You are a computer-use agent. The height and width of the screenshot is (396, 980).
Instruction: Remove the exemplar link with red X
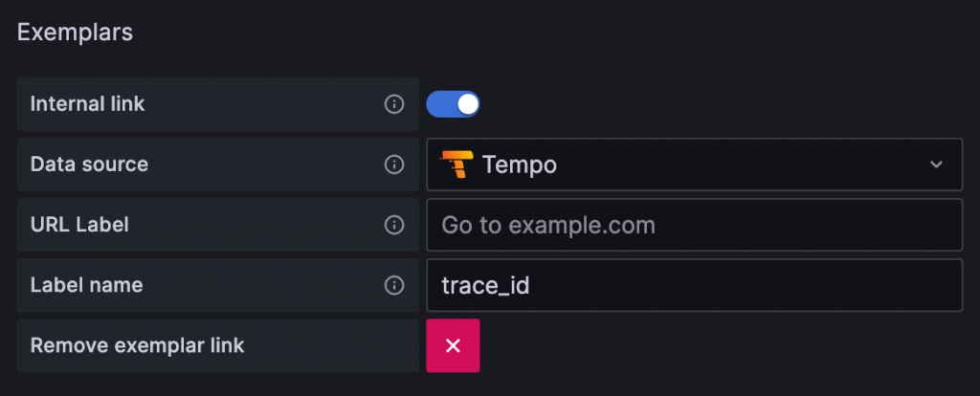point(453,345)
